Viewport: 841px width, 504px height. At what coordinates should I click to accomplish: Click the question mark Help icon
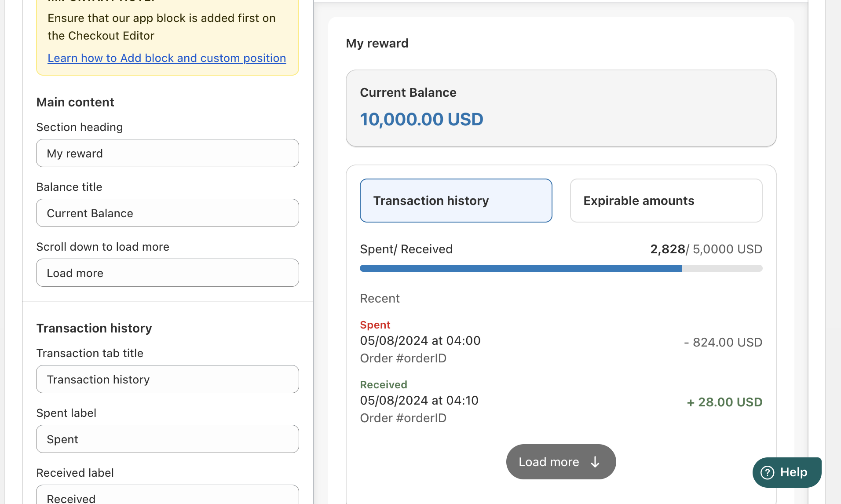(768, 472)
